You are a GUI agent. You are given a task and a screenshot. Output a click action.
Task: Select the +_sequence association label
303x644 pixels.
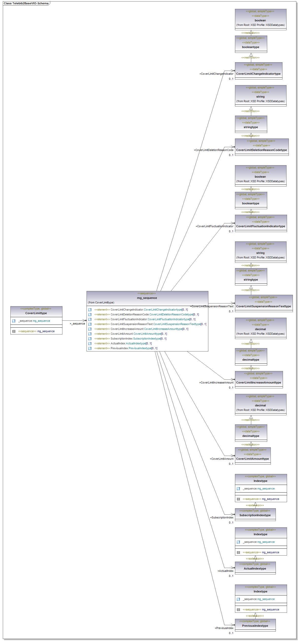point(77,324)
